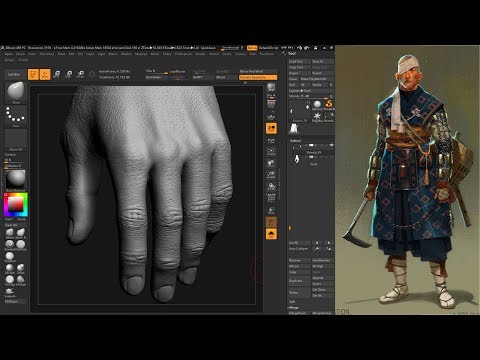Open the current brush thumbnail

pos(16,93)
